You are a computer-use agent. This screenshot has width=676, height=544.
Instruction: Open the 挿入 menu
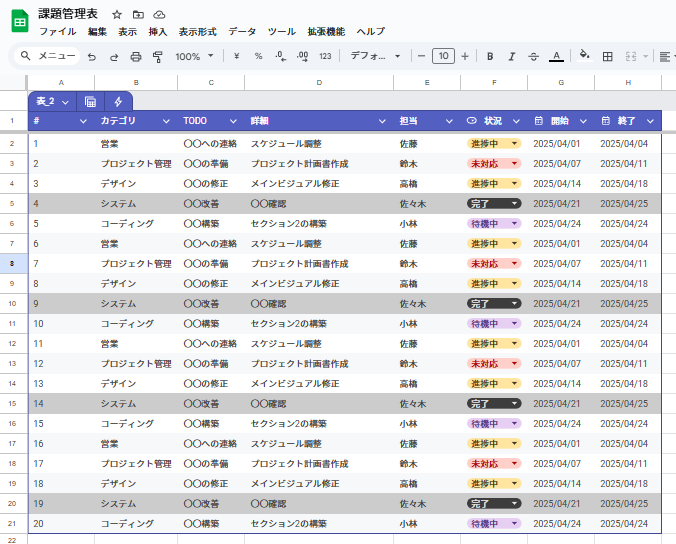(x=158, y=31)
